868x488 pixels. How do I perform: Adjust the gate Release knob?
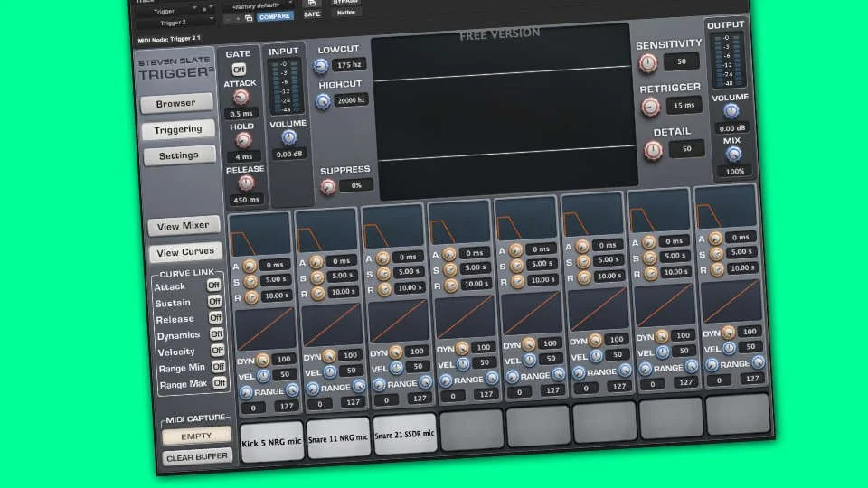click(246, 183)
